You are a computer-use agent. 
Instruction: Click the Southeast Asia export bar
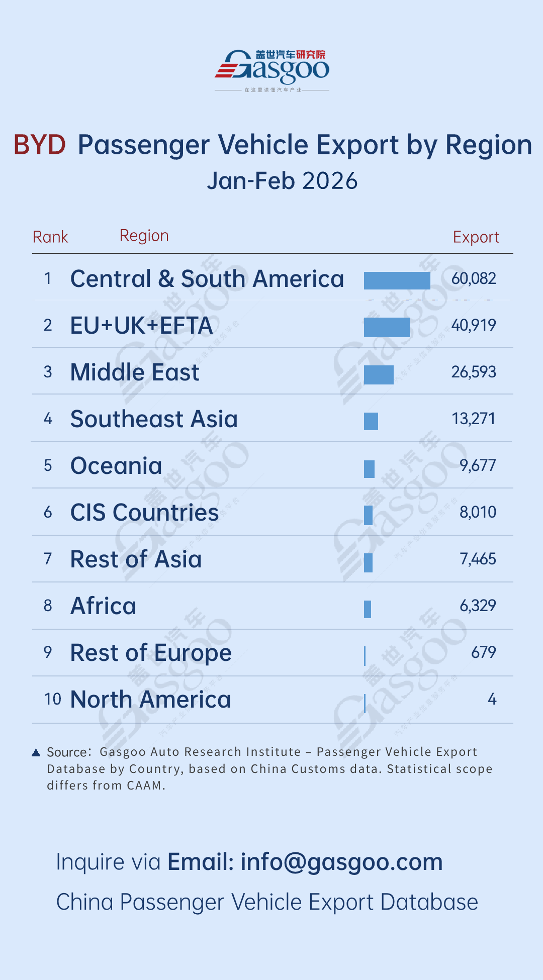pos(371,421)
